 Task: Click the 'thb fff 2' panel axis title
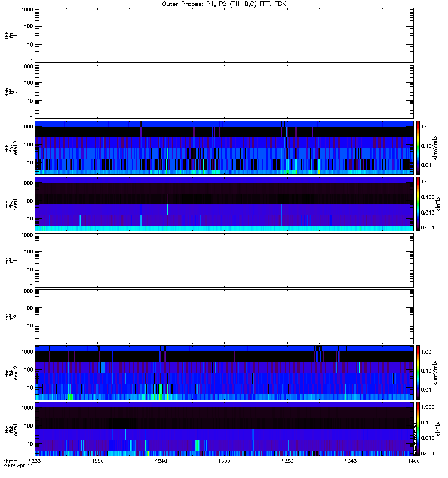point(11,91)
